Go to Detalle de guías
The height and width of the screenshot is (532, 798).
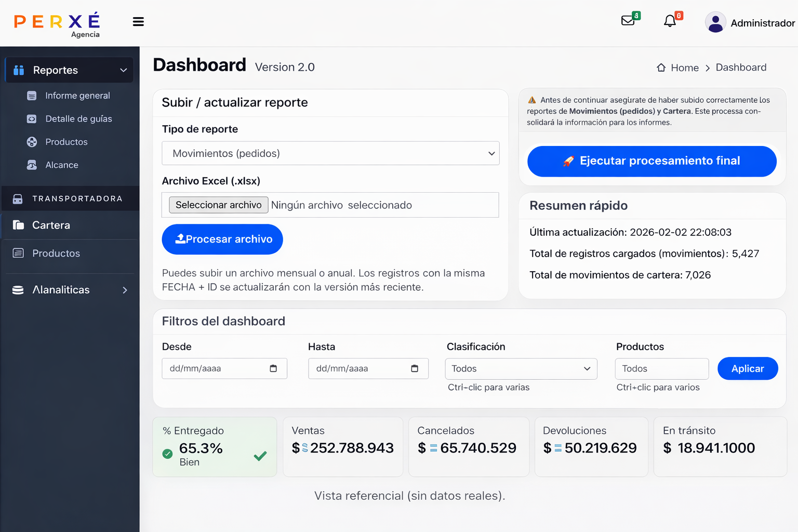click(78, 118)
